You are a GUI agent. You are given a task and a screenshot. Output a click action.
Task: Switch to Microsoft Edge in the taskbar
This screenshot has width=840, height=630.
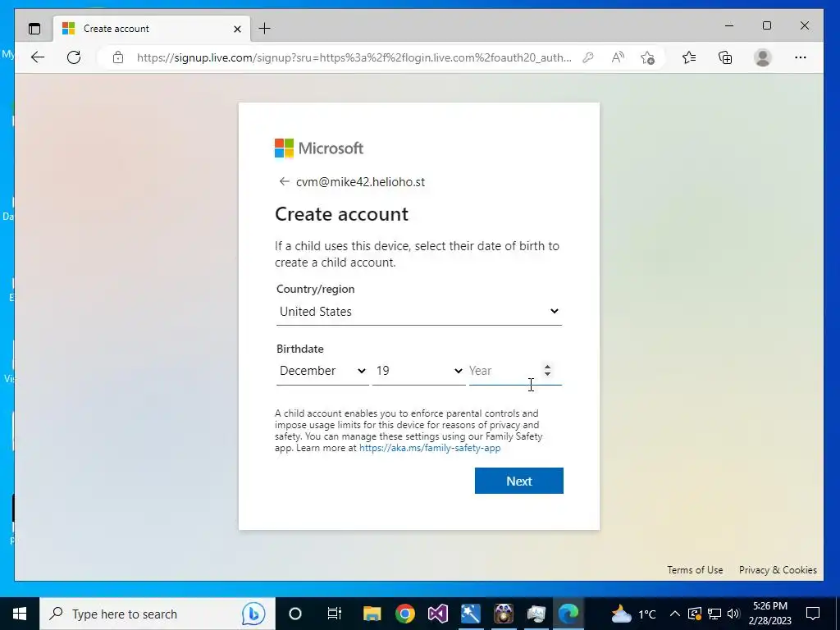coord(568,614)
